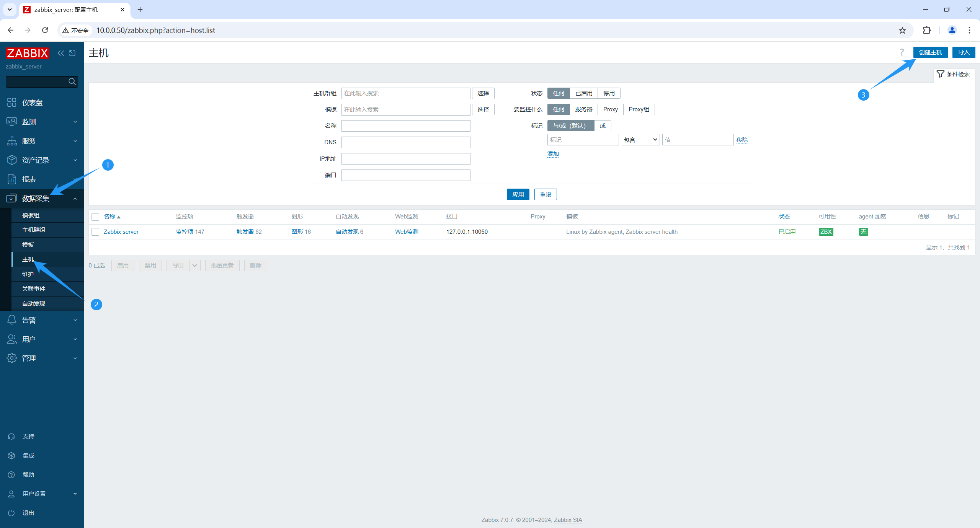This screenshot has width=980, height=528.
Task: Open the 仪表盘 dashboard icon
Action: pos(12,103)
